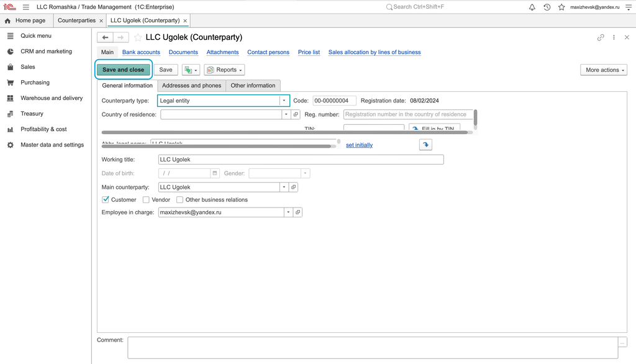Close the counterparty form with X
636x364 pixels.
click(627, 37)
